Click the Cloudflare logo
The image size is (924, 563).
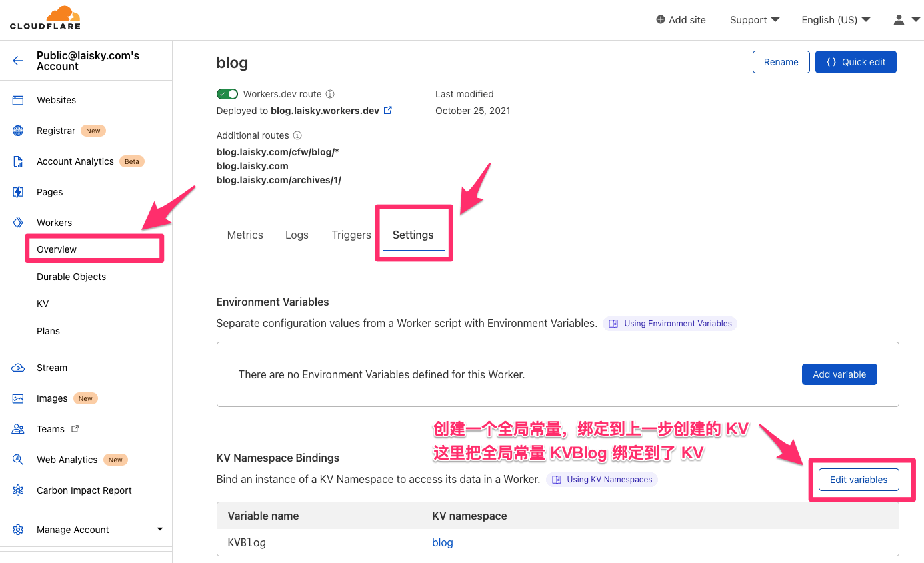click(45, 18)
